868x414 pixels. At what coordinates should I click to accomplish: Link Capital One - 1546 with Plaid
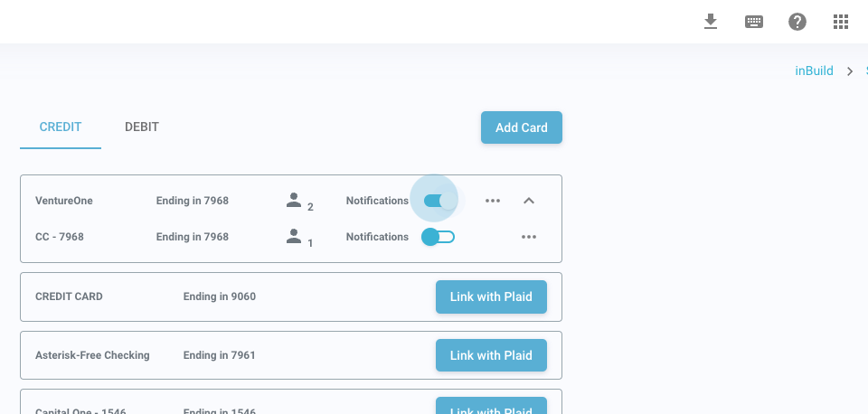[x=491, y=406]
